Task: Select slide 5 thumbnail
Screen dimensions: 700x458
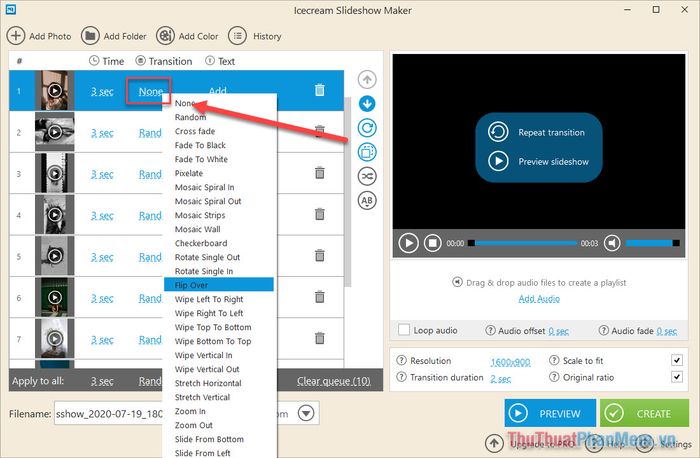Action: coord(55,256)
